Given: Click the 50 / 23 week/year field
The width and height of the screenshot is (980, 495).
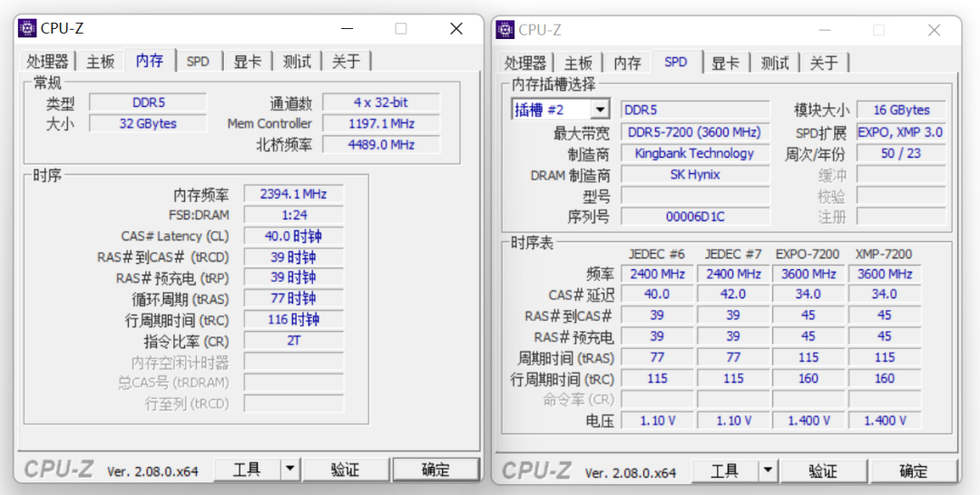Looking at the screenshot, I should coord(901,153).
